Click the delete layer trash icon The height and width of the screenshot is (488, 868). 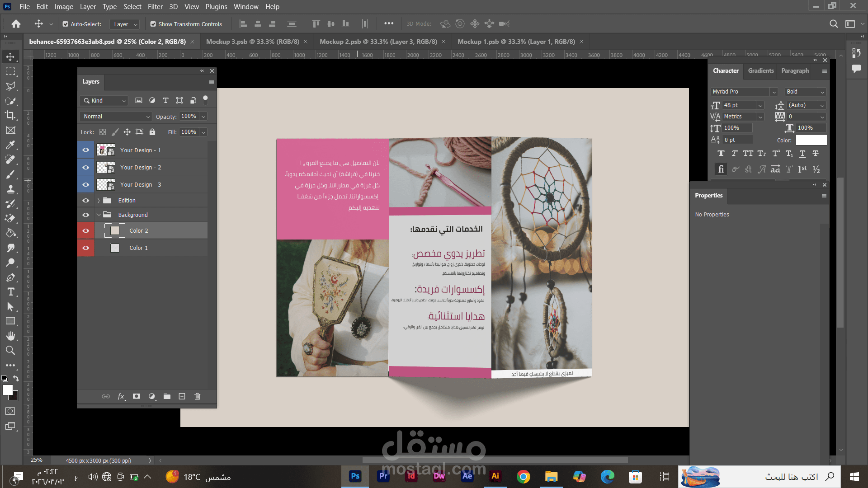[x=197, y=396]
